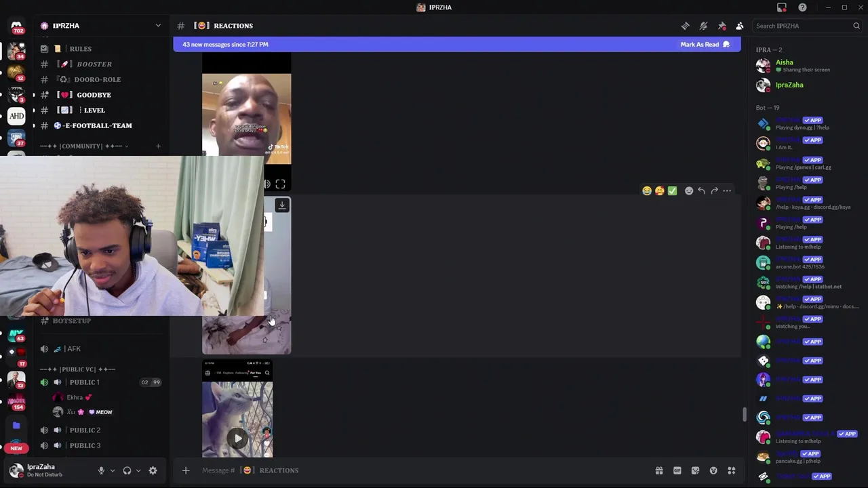Play the cat video
This screenshot has width=868, height=488.
(x=237, y=439)
